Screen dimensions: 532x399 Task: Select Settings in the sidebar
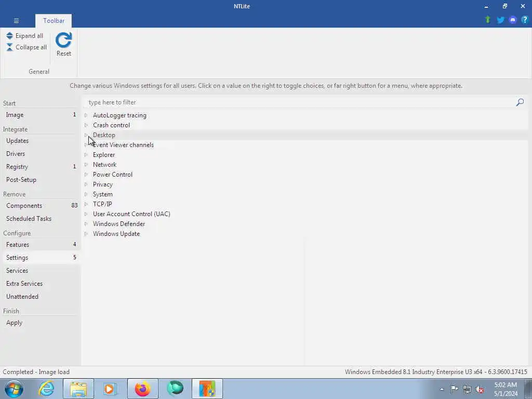click(x=41, y=258)
